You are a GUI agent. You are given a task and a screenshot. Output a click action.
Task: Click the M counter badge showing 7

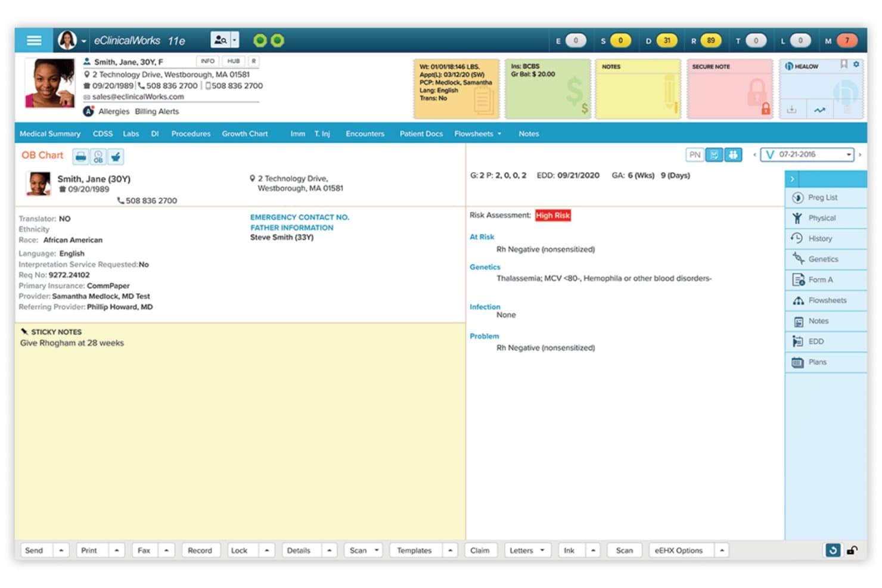point(847,41)
